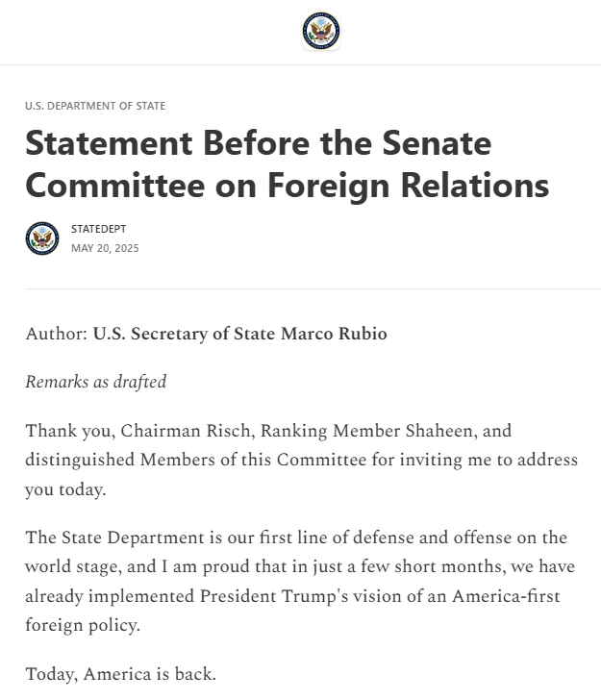Click the "Today, America is back." line
Image resolution: width=601 pixels, height=700 pixels.
(121, 674)
